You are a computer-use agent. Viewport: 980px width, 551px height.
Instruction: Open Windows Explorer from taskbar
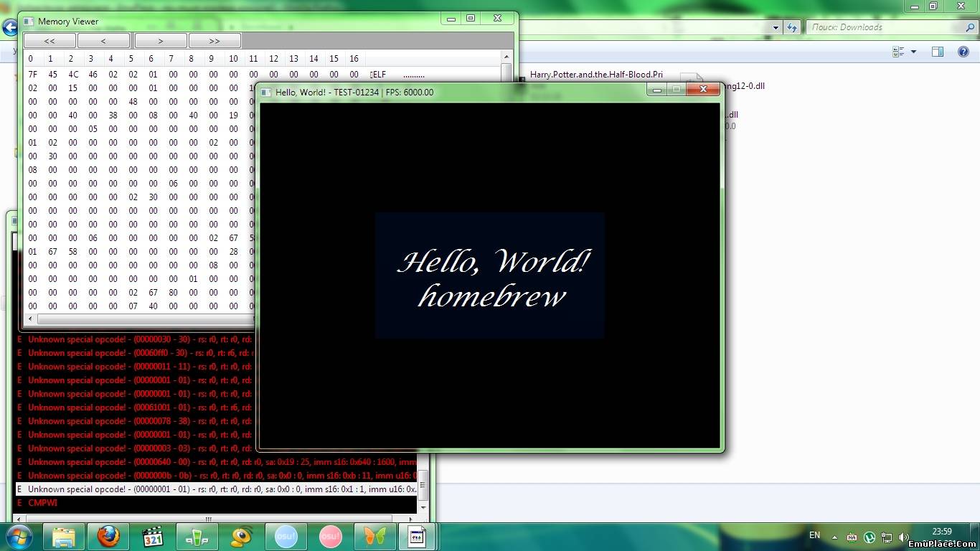click(64, 537)
